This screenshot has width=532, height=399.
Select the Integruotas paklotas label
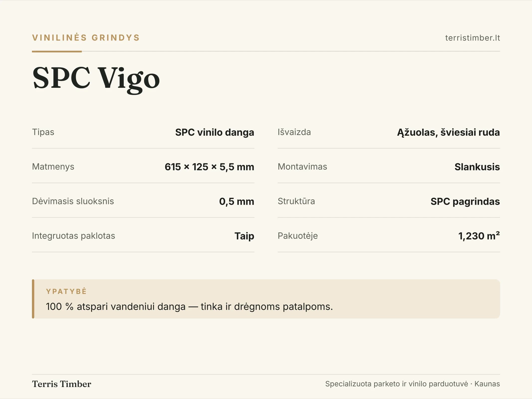tap(74, 236)
